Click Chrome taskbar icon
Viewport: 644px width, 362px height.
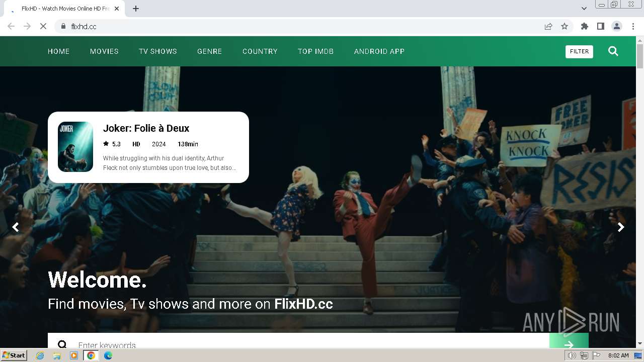[91, 355]
